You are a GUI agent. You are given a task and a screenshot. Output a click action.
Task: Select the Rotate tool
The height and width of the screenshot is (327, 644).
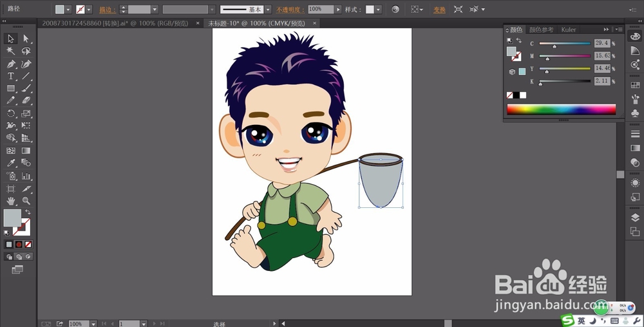pos(11,113)
